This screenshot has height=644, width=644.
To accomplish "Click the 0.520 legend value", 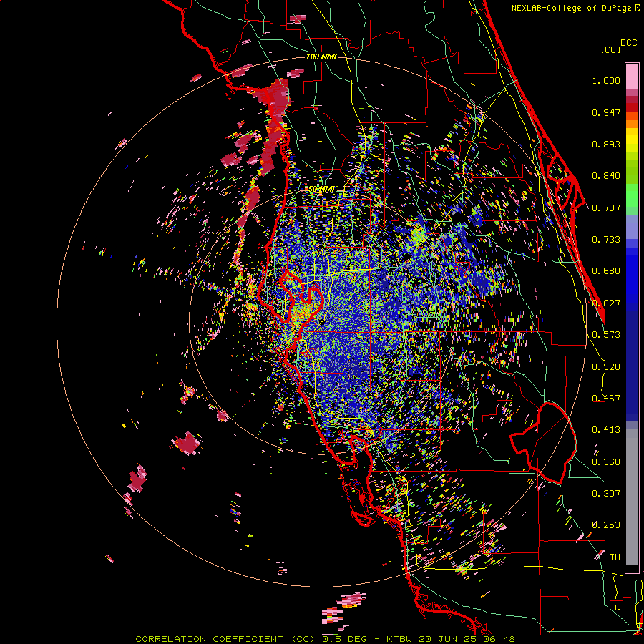I will pyautogui.click(x=606, y=367).
